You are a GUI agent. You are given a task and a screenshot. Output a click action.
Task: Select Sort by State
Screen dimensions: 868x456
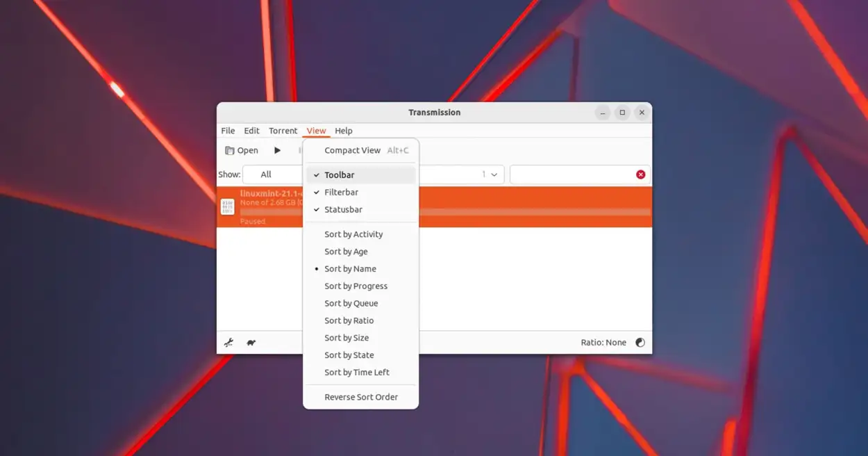(361, 355)
